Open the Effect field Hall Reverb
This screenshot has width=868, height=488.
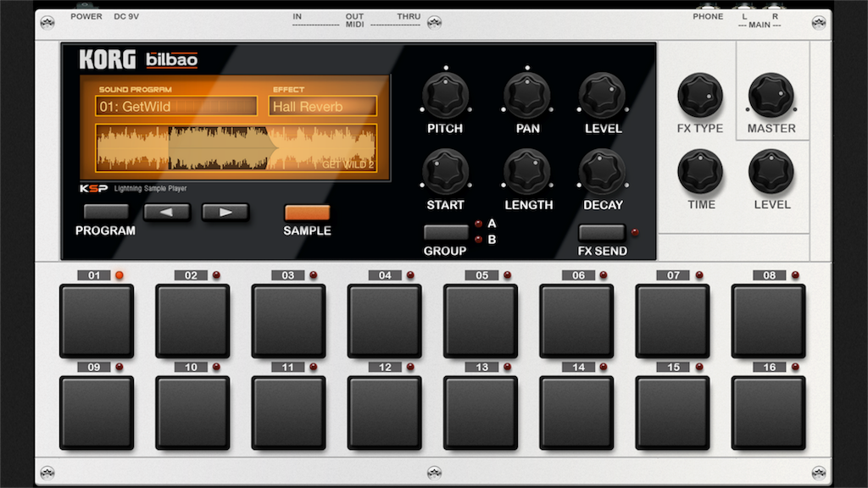[x=323, y=106]
